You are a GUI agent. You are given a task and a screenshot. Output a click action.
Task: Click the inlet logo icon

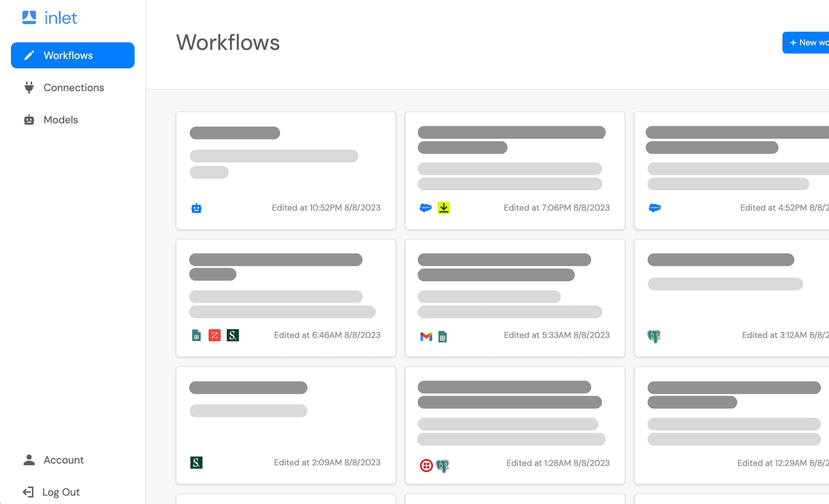click(x=29, y=17)
